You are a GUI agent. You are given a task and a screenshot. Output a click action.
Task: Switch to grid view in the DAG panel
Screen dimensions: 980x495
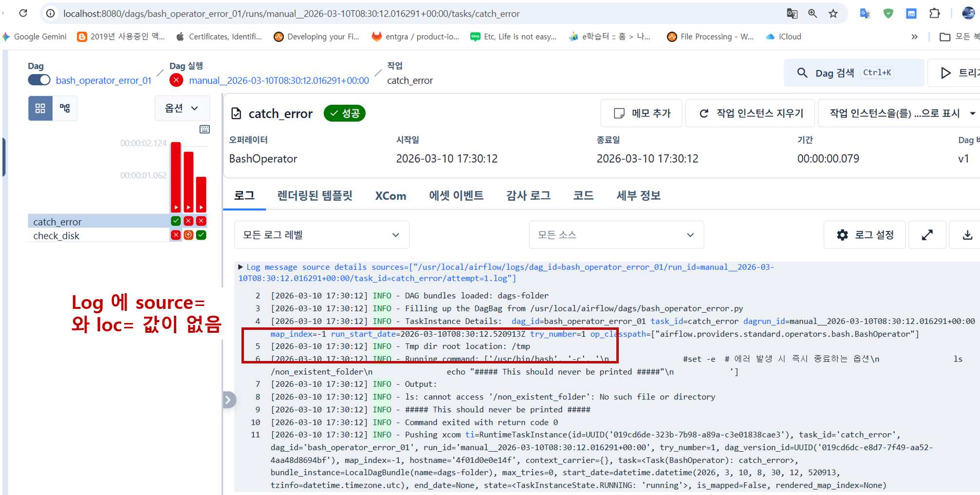point(40,108)
